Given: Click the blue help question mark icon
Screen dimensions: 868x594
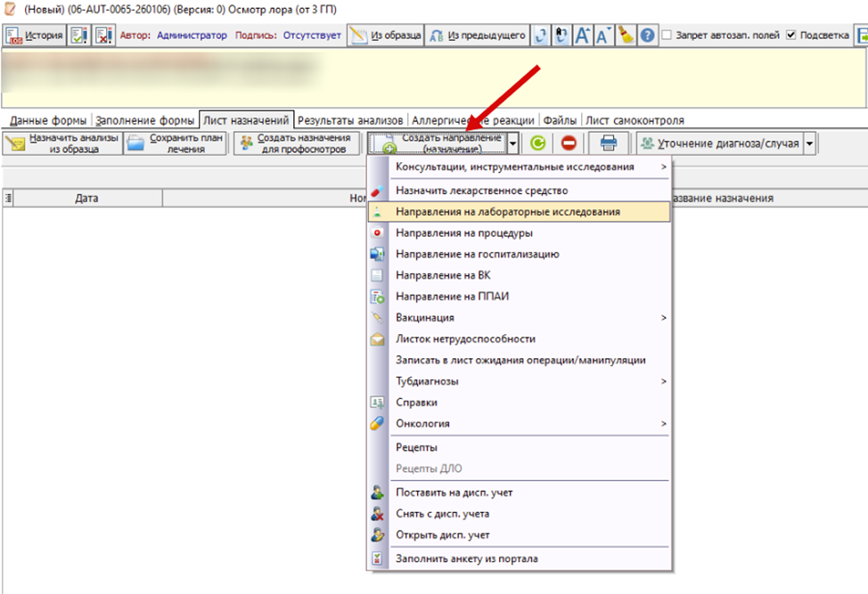Looking at the screenshot, I should pos(648,37).
